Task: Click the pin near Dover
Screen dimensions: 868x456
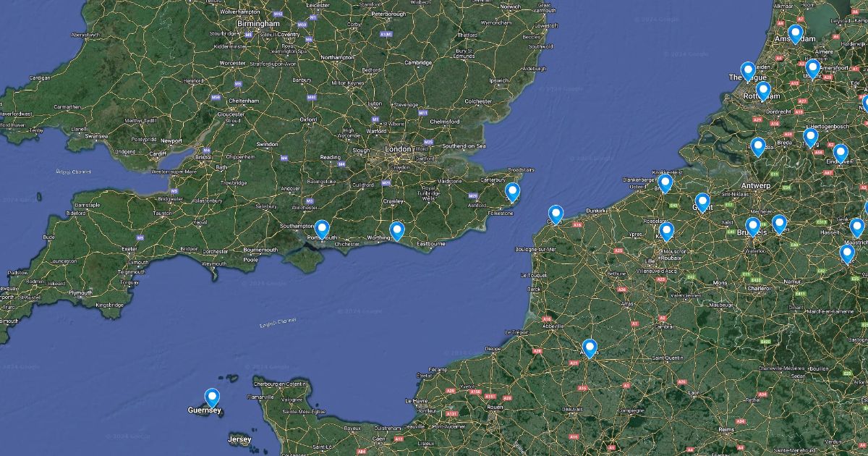Action: coord(512,192)
